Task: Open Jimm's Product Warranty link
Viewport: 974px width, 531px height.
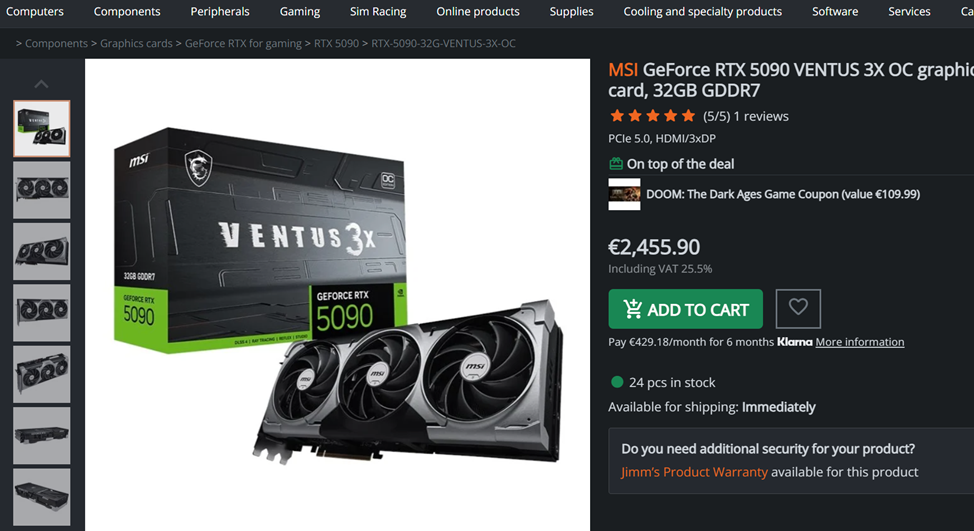Action: [694, 472]
